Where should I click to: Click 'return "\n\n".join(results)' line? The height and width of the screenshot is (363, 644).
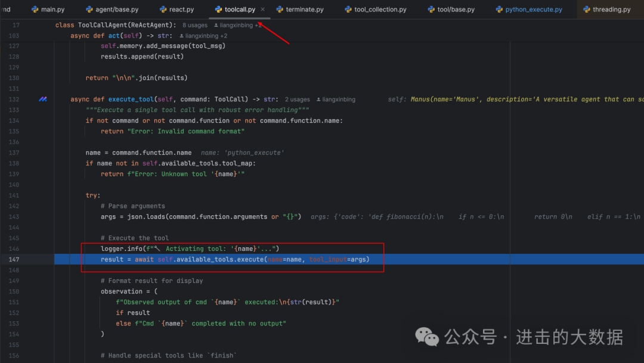pyautogui.click(x=137, y=77)
